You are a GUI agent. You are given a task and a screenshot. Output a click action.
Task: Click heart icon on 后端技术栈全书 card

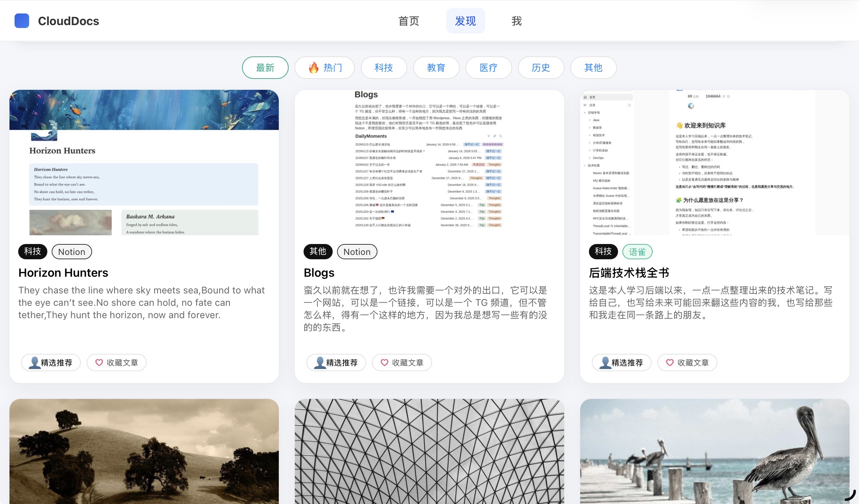tap(670, 363)
